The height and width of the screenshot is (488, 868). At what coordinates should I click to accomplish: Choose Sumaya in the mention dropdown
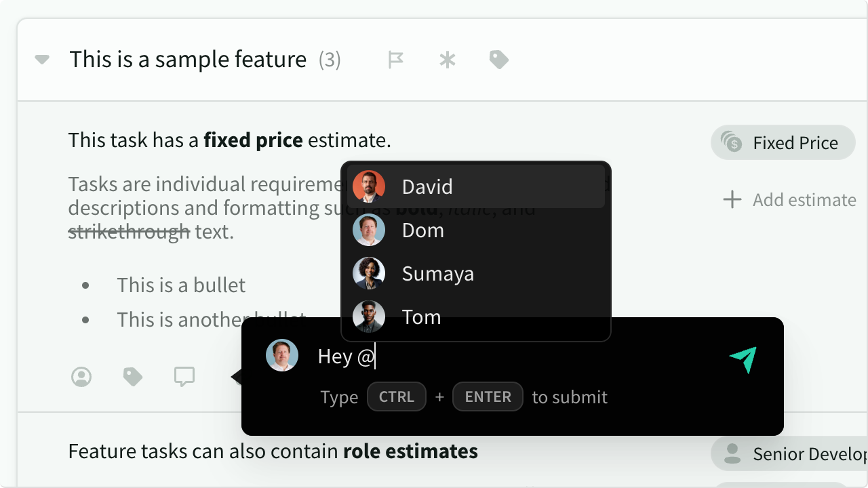coord(476,274)
